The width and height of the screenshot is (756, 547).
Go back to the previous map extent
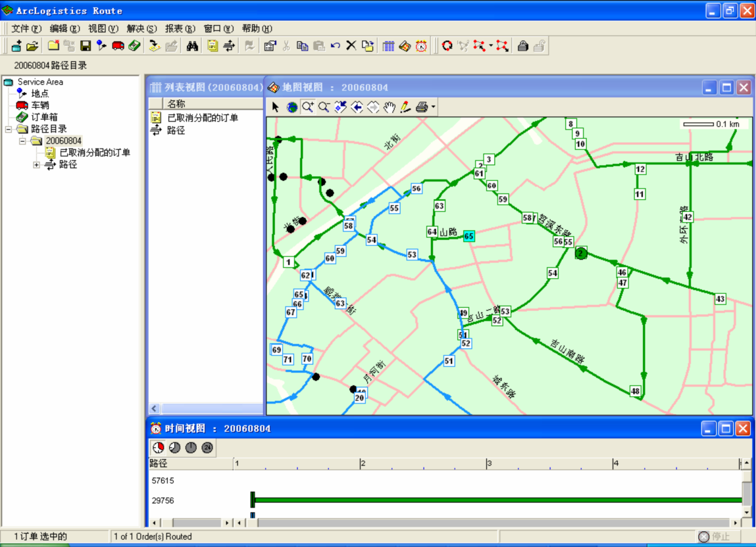coord(357,107)
